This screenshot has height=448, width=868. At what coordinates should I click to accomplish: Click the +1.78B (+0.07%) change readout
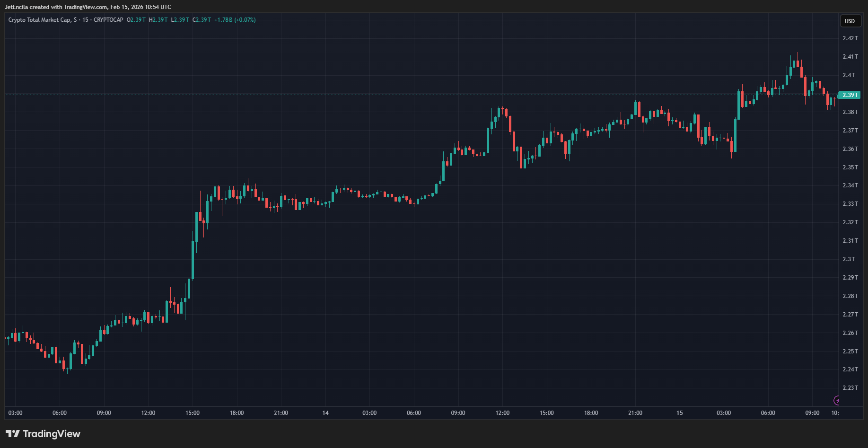click(x=235, y=20)
